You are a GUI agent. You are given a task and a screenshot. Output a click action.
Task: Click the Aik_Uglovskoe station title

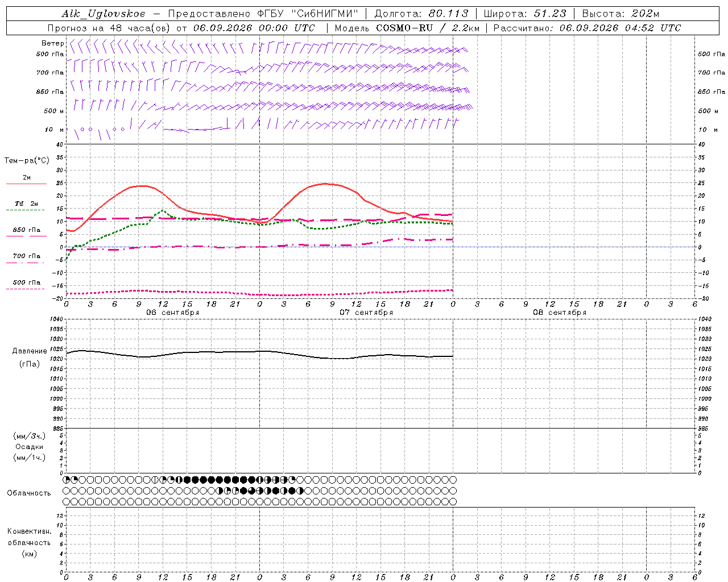(x=103, y=14)
